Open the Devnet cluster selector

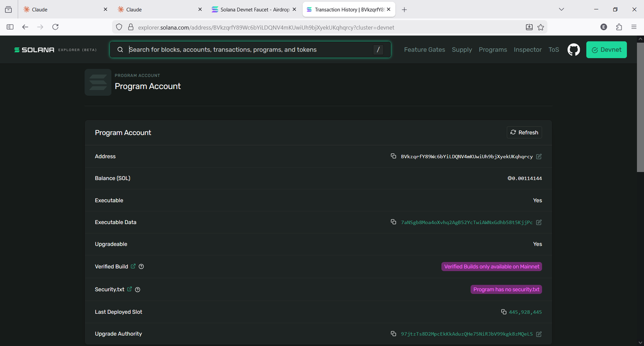pos(606,49)
